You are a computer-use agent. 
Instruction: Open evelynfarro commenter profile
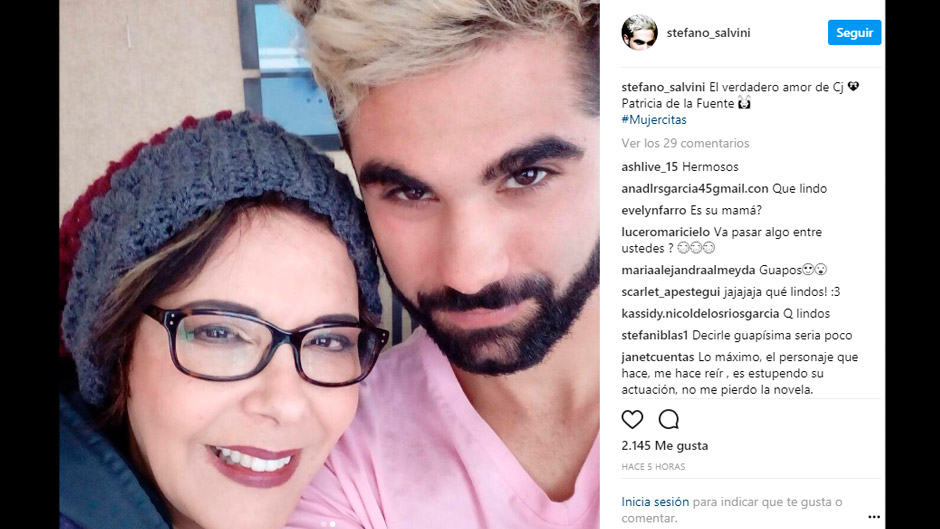[653, 211]
